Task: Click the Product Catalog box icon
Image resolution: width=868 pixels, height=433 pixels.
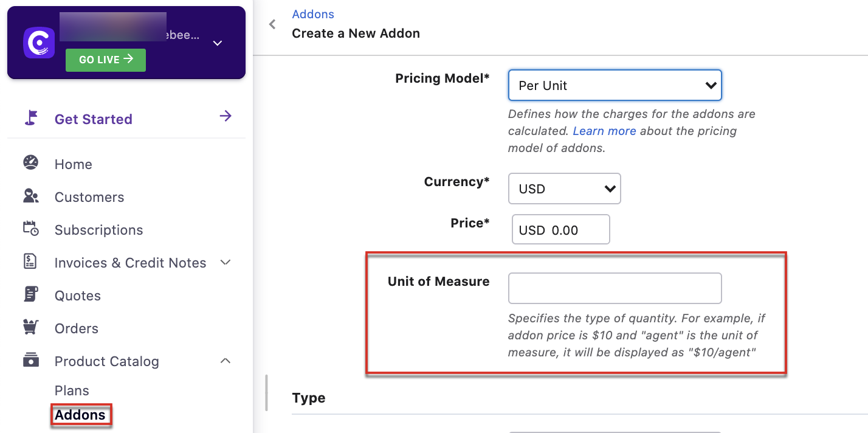Action: 30,360
